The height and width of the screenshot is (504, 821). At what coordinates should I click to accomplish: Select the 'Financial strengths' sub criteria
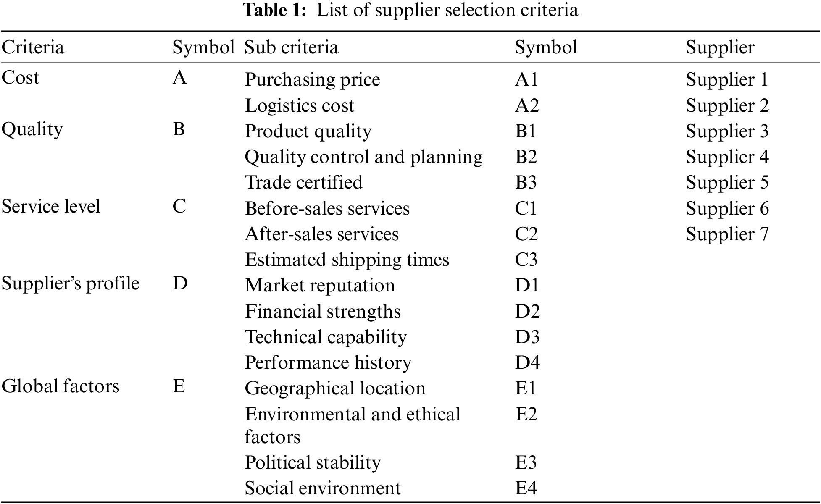point(323,312)
